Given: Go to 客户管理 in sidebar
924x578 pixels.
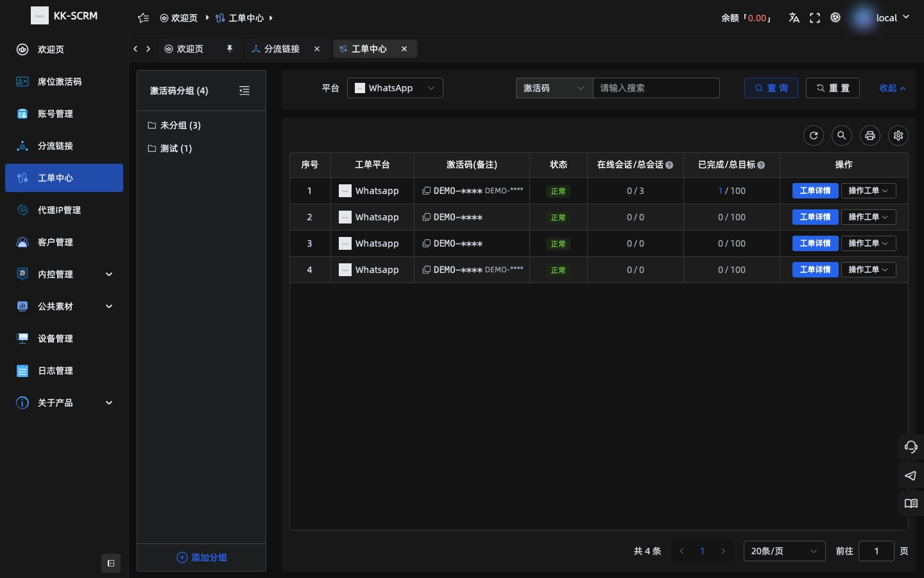Looking at the screenshot, I should [x=64, y=242].
